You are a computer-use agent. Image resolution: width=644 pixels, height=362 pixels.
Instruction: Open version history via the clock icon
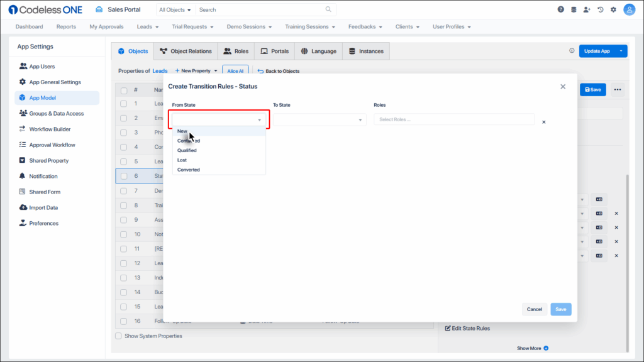pos(599,9)
